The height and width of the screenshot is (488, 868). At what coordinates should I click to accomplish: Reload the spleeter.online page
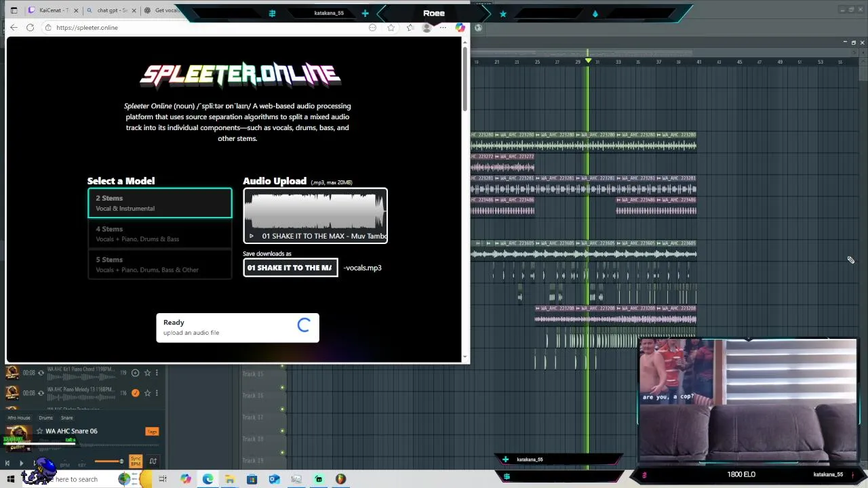[30, 27]
